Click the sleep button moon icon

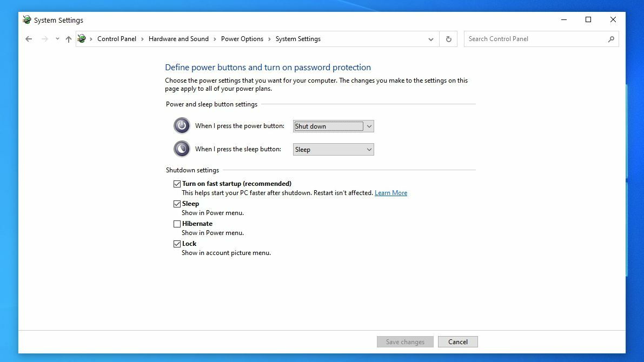182,149
